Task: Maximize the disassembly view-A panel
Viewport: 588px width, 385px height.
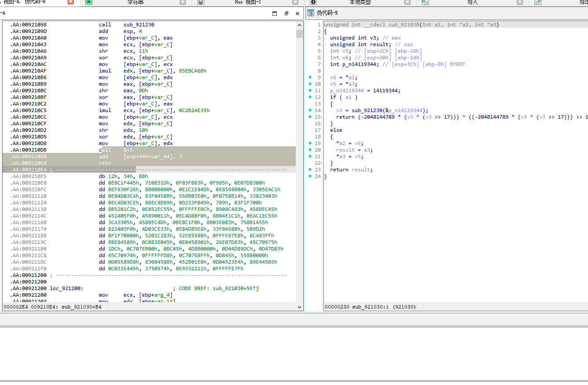Action: [275, 13]
